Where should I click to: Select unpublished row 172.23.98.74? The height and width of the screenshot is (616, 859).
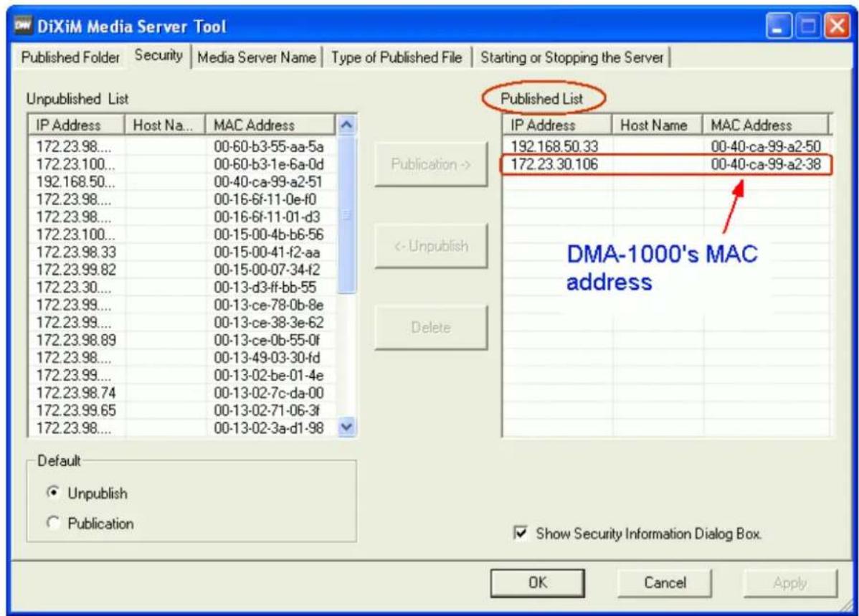pos(182,392)
